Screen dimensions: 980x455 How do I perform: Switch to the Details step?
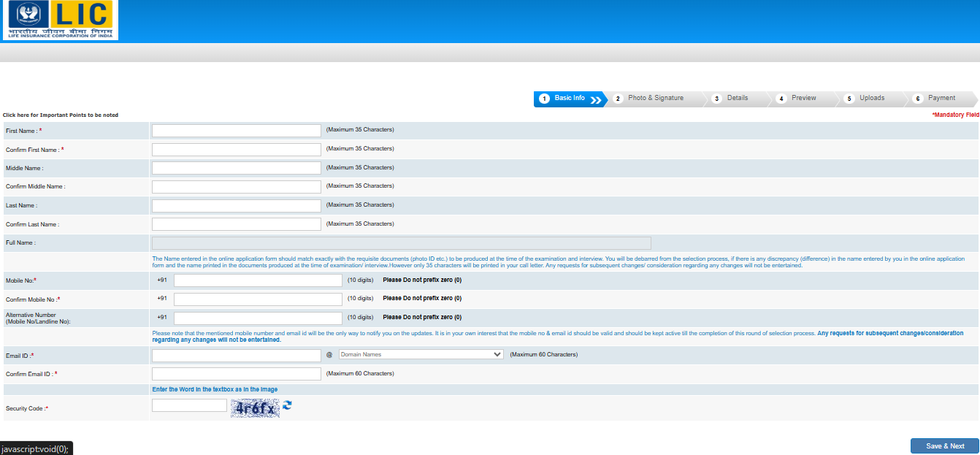tap(737, 99)
